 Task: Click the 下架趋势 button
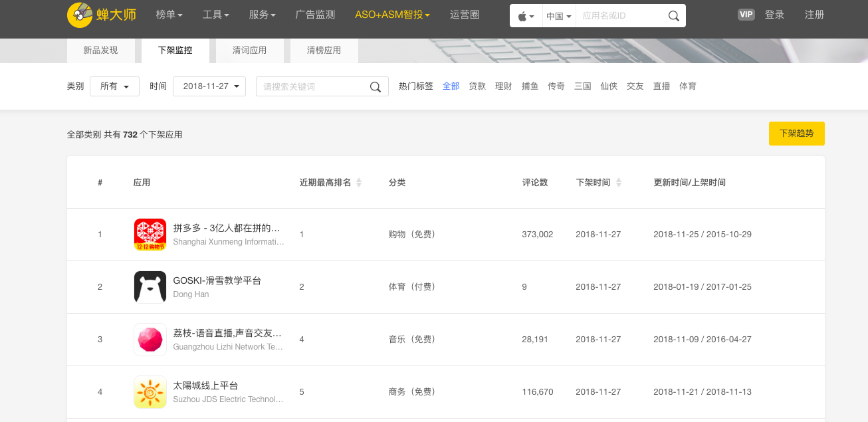[796, 134]
